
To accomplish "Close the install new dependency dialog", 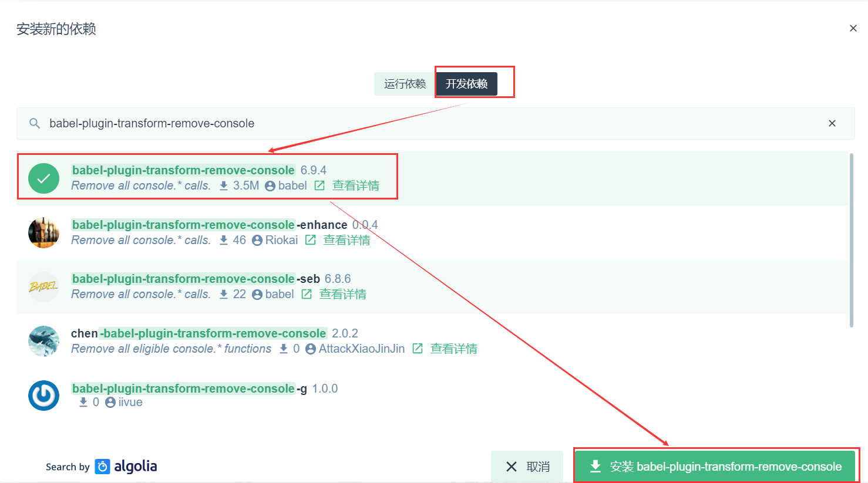I will click(853, 28).
